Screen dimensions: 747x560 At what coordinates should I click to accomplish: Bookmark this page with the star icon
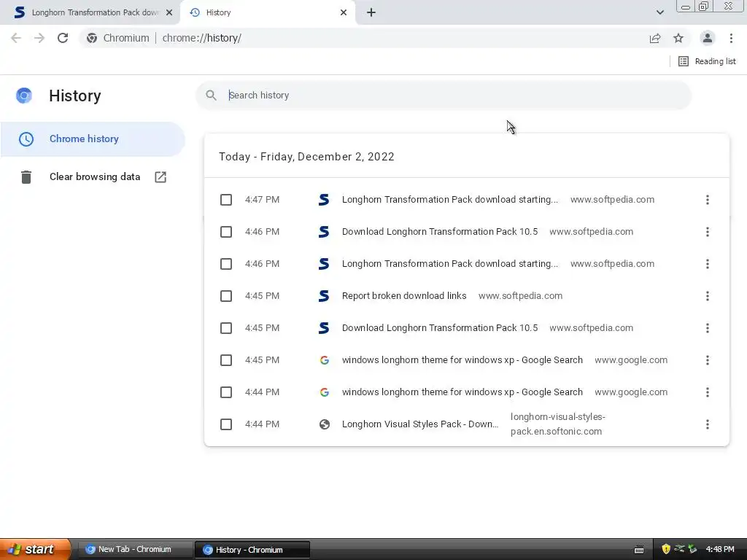click(678, 38)
